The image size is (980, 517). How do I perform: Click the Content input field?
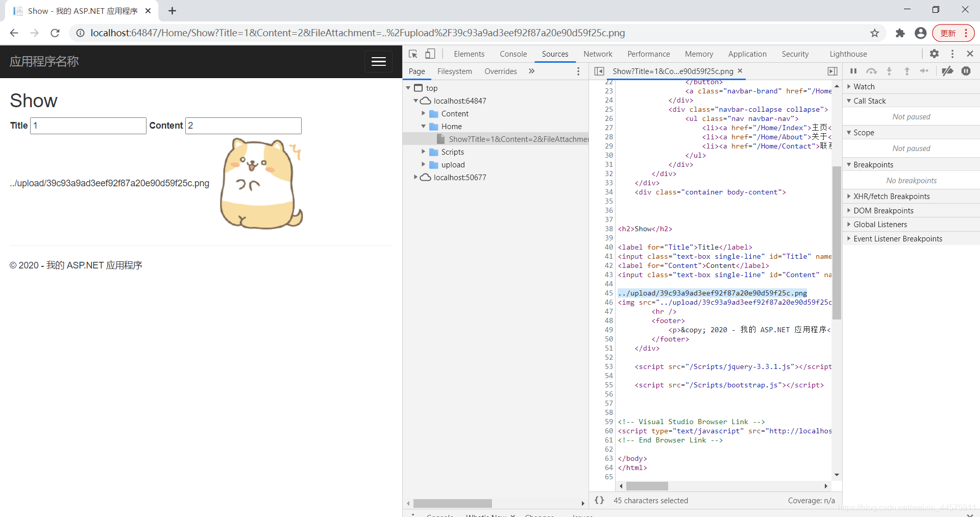tap(243, 126)
